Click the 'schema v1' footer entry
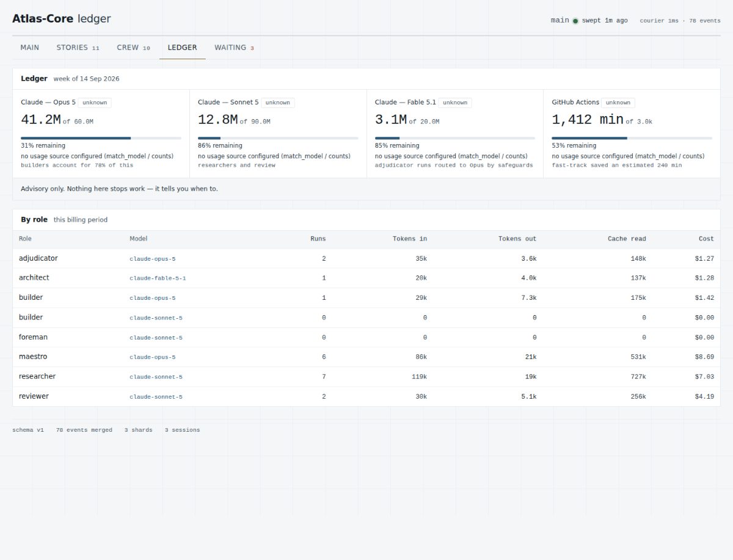 point(28,430)
